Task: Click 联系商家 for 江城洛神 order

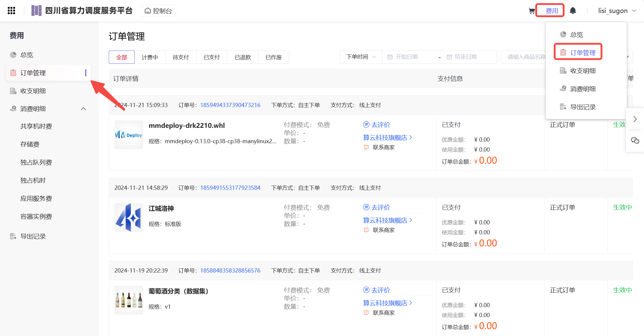Action: [x=379, y=230]
